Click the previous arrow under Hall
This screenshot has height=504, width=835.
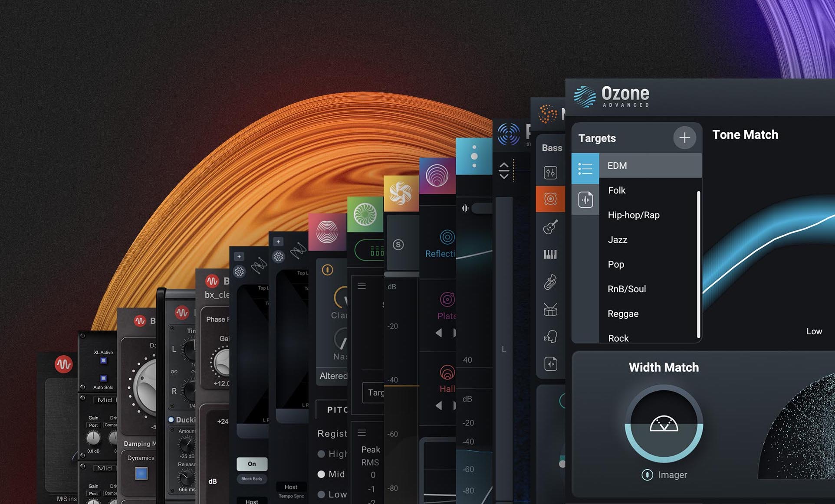pos(439,406)
